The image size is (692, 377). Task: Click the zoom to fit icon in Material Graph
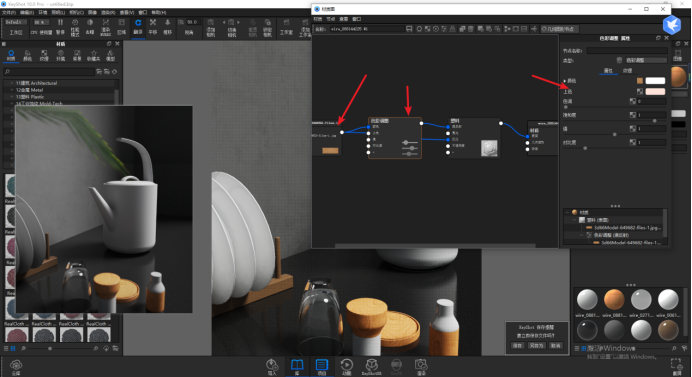pos(515,29)
